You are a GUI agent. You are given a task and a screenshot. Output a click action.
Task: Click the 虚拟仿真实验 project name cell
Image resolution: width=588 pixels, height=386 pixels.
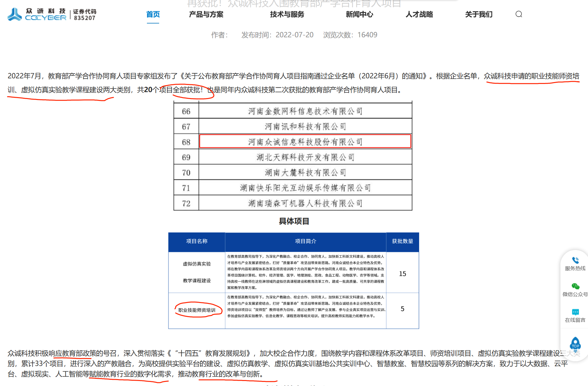click(x=197, y=272)
